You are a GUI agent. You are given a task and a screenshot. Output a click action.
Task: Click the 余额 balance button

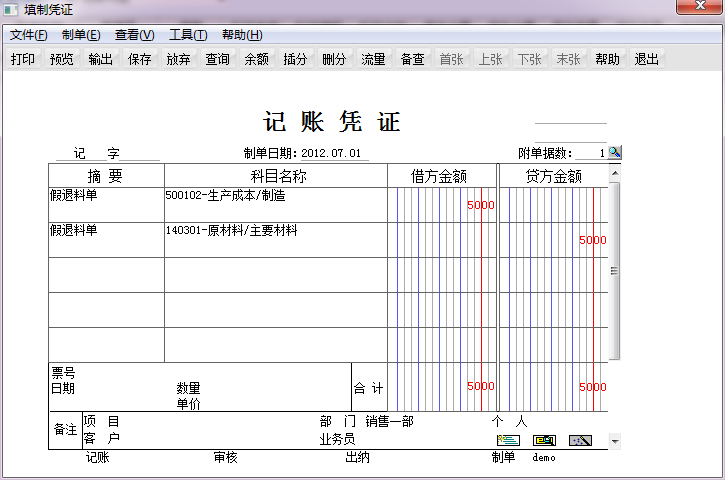pyautogui.click(x=256, y=59)
